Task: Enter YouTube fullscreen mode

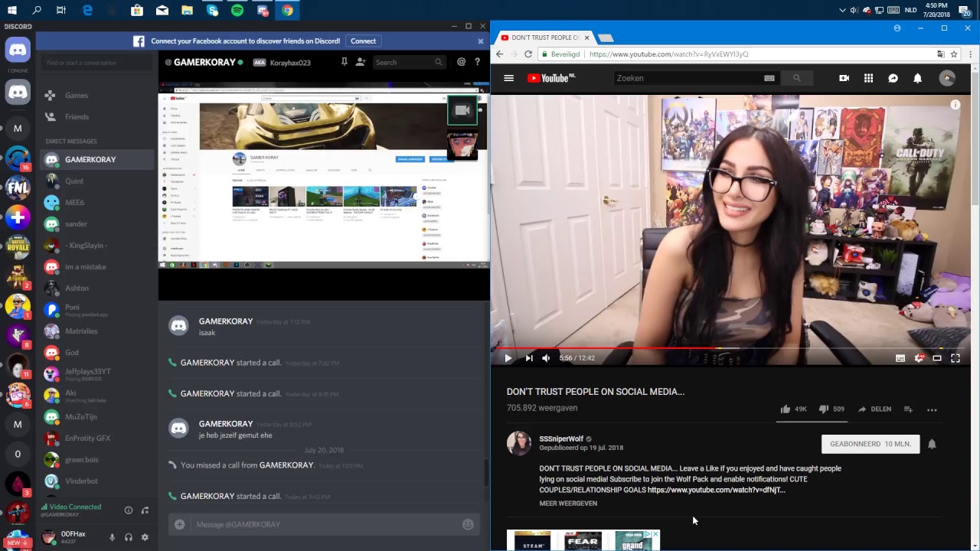Action: click(955, 358)
